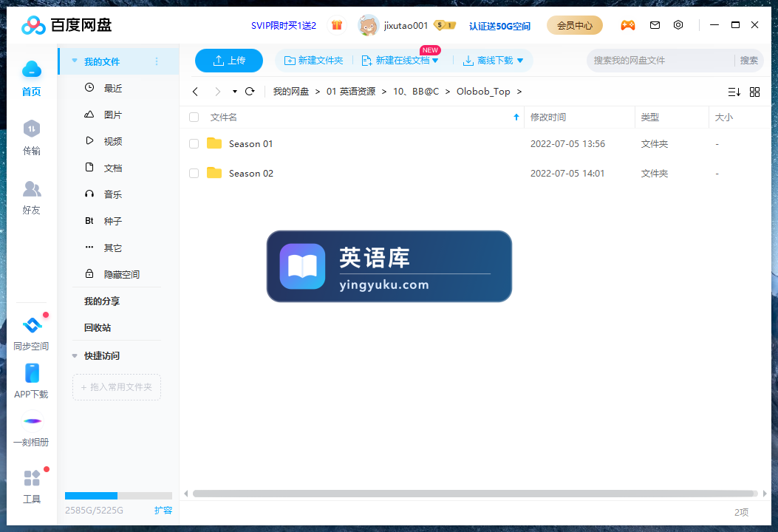Click the 文件名 sort arrow indicator
778x532 pixels.
pyautogui.click(x=516, y=117)
